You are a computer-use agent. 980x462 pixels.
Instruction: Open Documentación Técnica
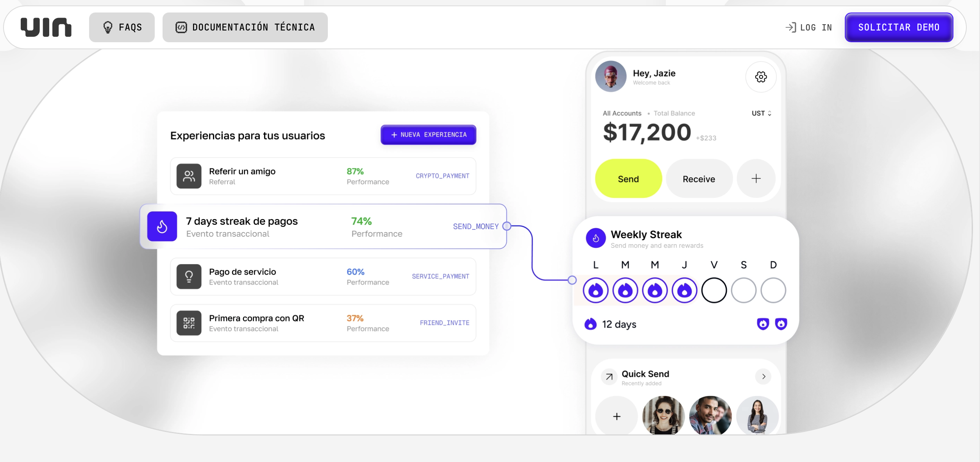[x=245, y=27]
